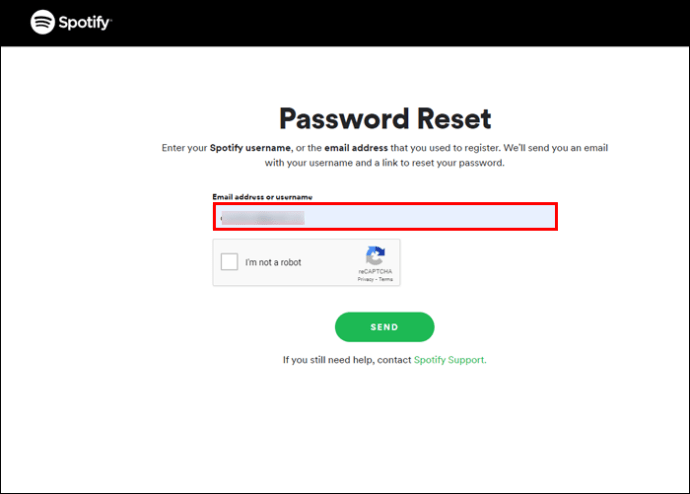Click the Spotify wordmark in header
Screen dimensions: 690x494
click(85, 23)
